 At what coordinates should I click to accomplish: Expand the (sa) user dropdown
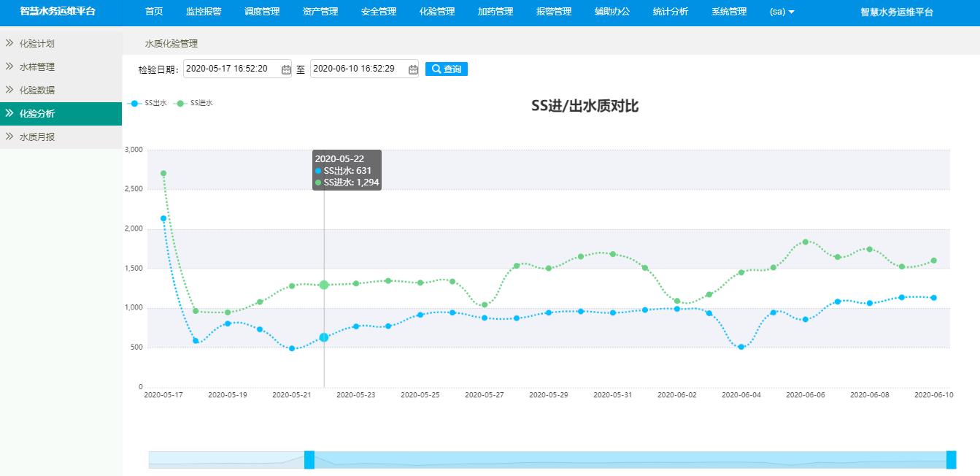(x=782, y=12)
